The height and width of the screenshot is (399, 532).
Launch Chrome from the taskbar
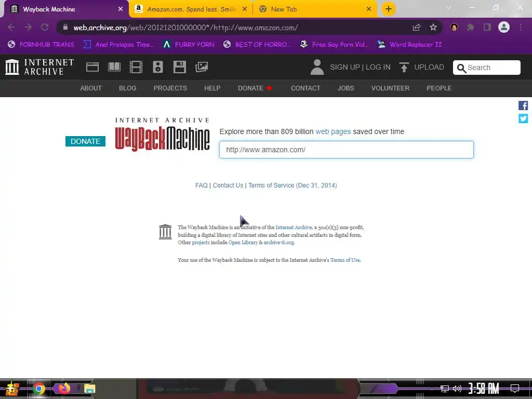[38, 389]
